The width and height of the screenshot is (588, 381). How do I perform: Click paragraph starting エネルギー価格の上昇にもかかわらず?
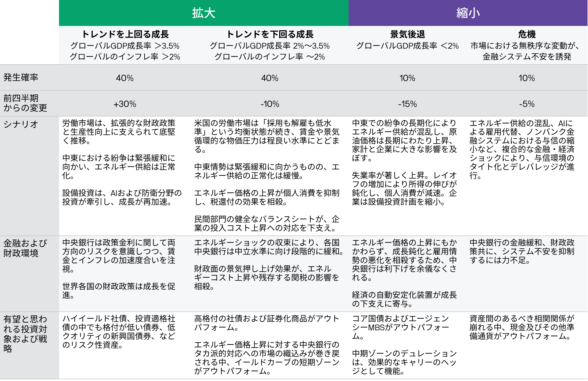[405, 260]
